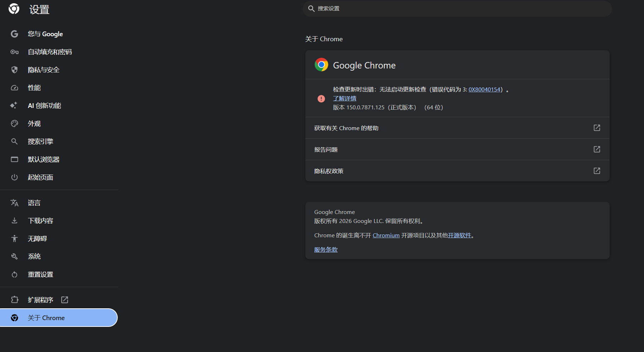The image size is (644, 352).
Task: Open 语言 settings
Action: point(59,203)
